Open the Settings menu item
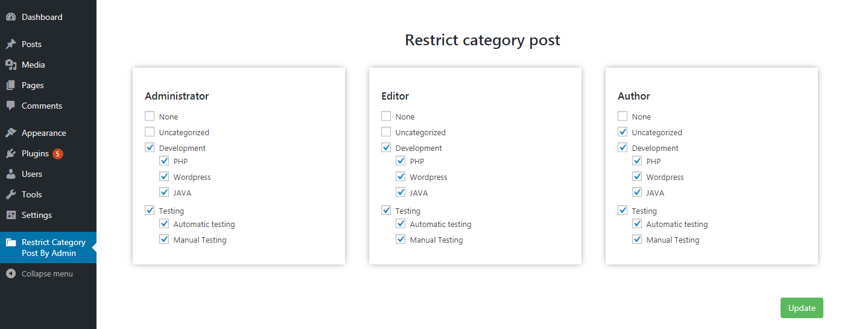Screen dimensions: 868x329 [48, 215]
